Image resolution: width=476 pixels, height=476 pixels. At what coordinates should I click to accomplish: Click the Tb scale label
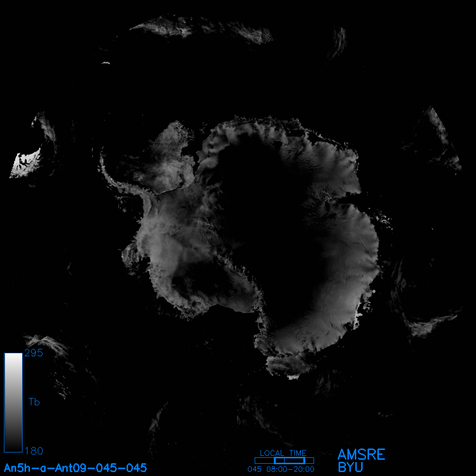[x=34, y=402]
